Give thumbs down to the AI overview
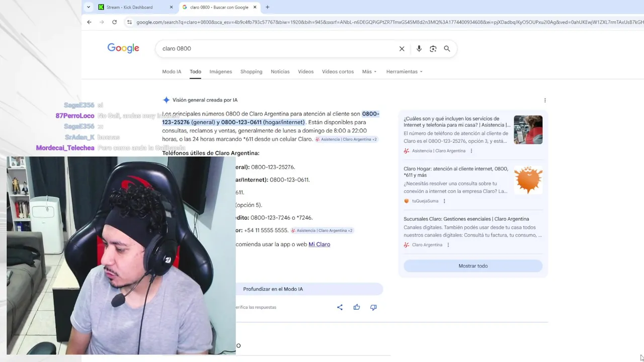 (373, 307)
